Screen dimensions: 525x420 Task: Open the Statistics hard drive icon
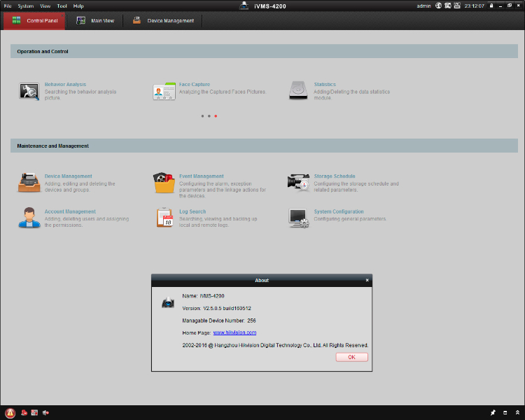(298, 91)
